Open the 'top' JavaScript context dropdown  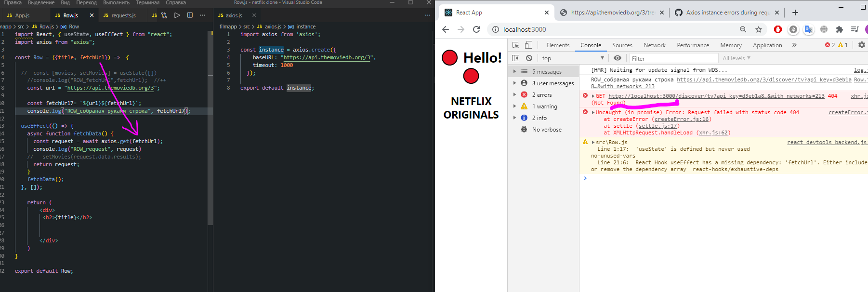click(x=573, y=58)
